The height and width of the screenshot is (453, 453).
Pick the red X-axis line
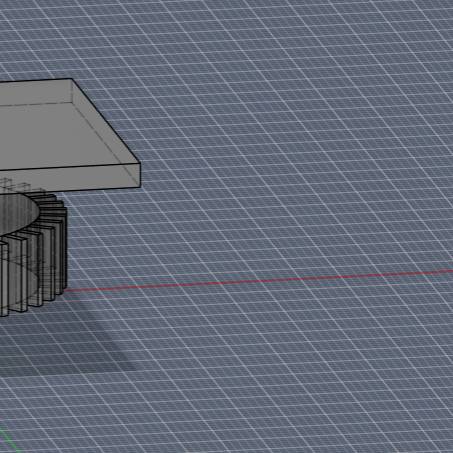coord(258,281)
